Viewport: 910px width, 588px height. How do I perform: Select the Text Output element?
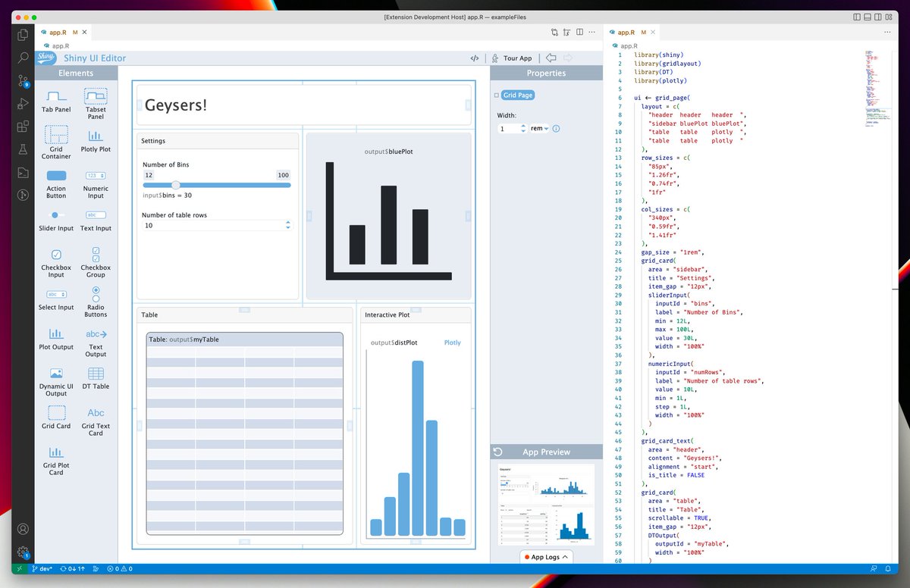point(96,342)
